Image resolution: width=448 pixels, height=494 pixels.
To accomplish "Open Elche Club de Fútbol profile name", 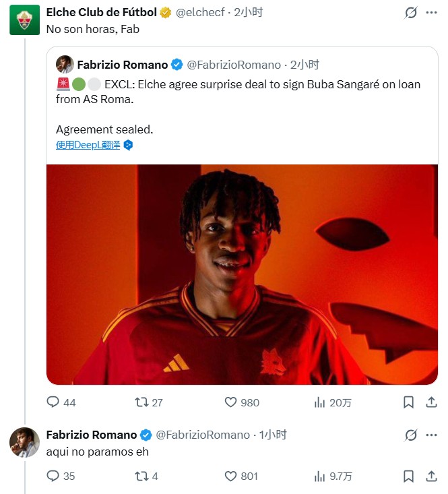I will pos(101,12).
